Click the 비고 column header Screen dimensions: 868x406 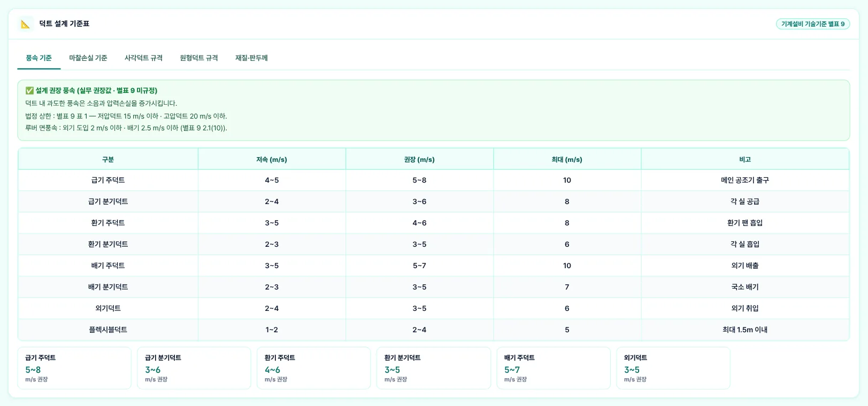[745, 159]
